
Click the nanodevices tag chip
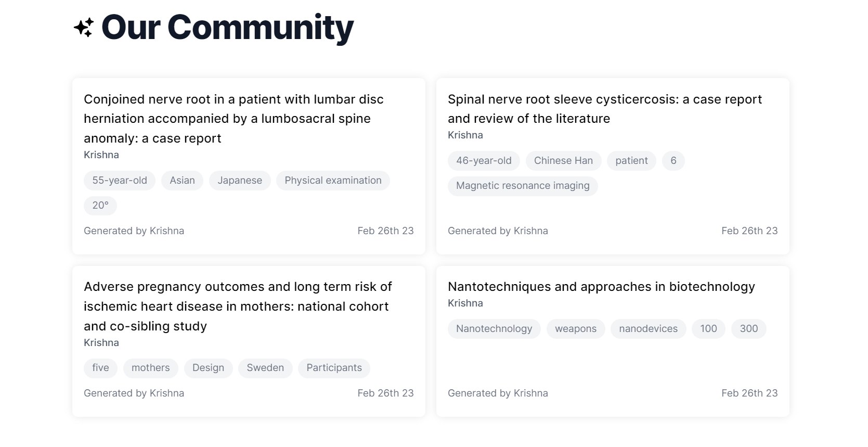648,329
